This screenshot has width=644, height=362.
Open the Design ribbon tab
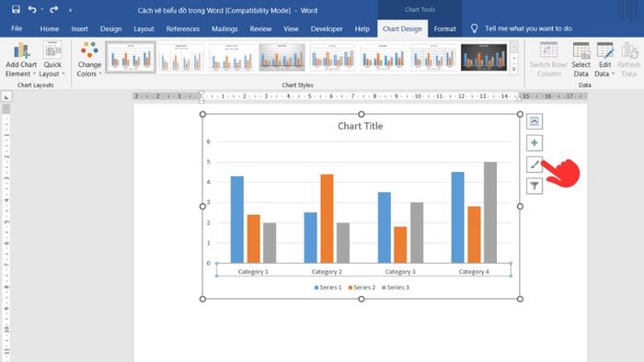click(x=111, y=28)
